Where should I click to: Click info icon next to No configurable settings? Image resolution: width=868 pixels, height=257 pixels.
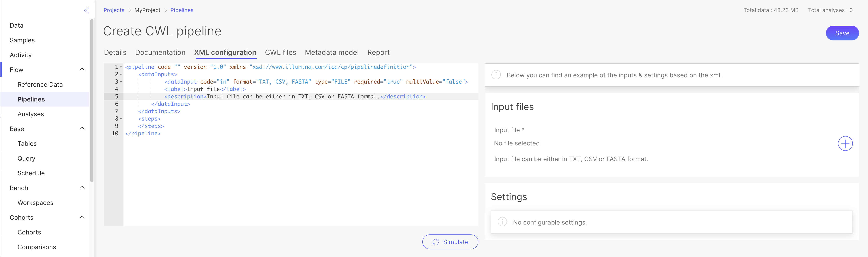coord(502,222)
